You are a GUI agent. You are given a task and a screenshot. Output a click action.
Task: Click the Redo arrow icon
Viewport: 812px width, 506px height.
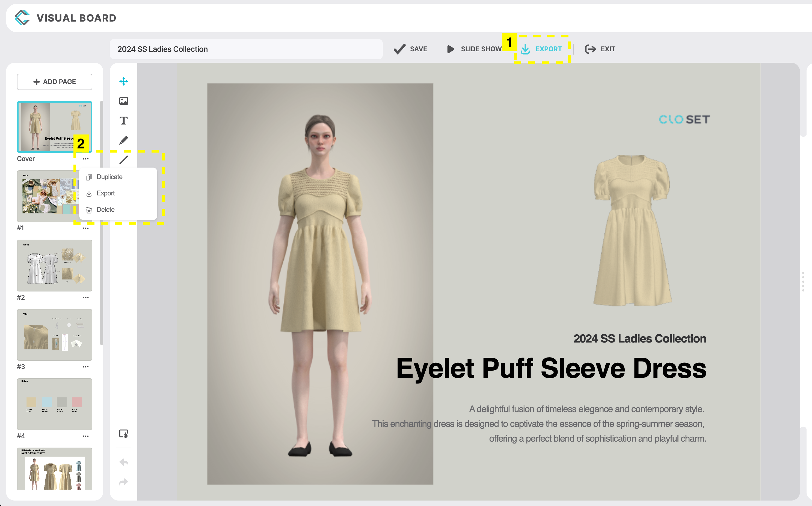tap(123, 482)
